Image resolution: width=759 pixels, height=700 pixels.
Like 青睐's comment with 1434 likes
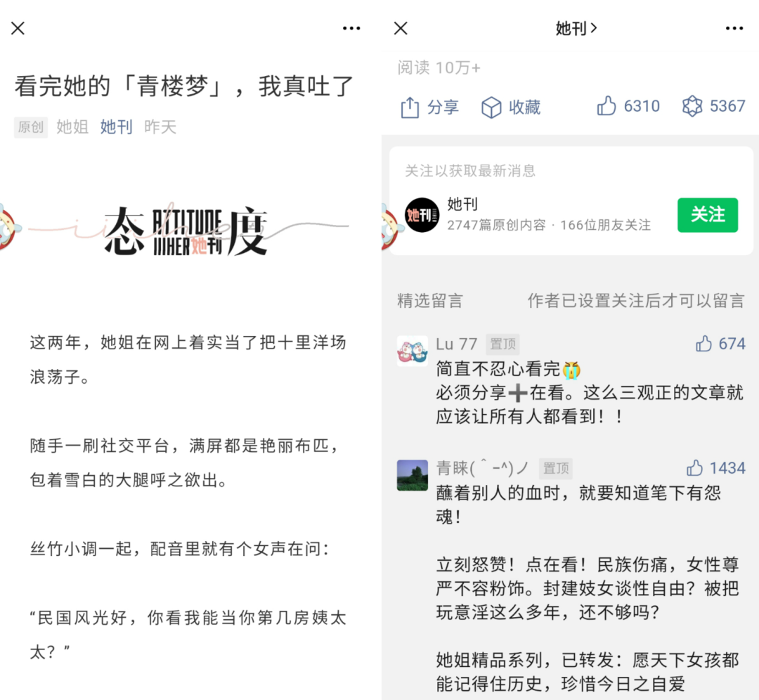[x=694, y=468]
